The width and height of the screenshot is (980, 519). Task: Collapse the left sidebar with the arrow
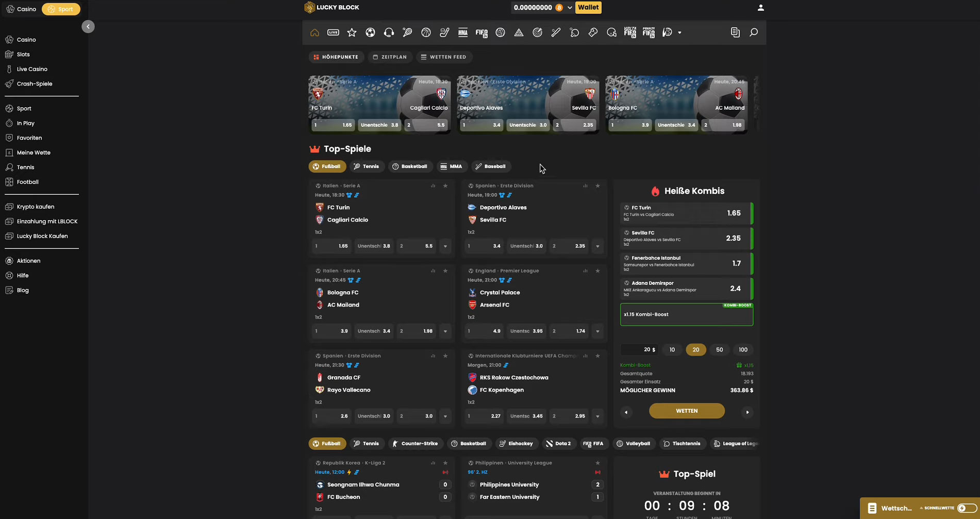click(88, 26)
